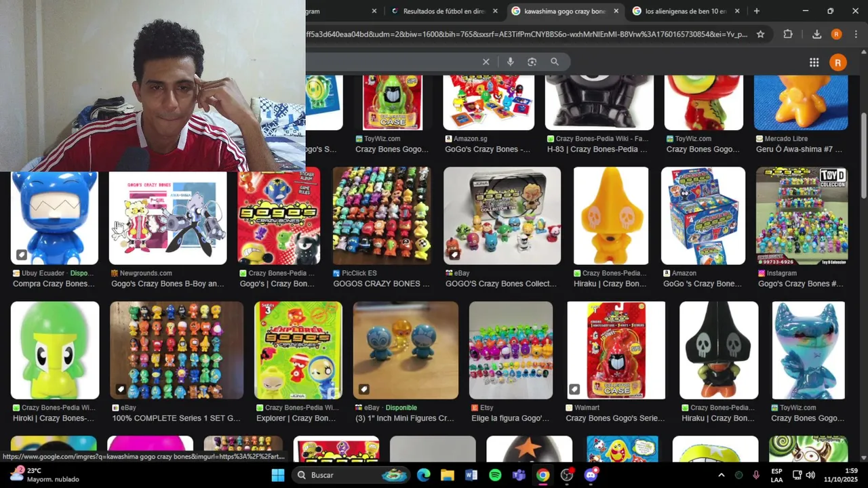Open a new browser tab
Viewport: 868px width, 488px height.
[x=756, y=11]
